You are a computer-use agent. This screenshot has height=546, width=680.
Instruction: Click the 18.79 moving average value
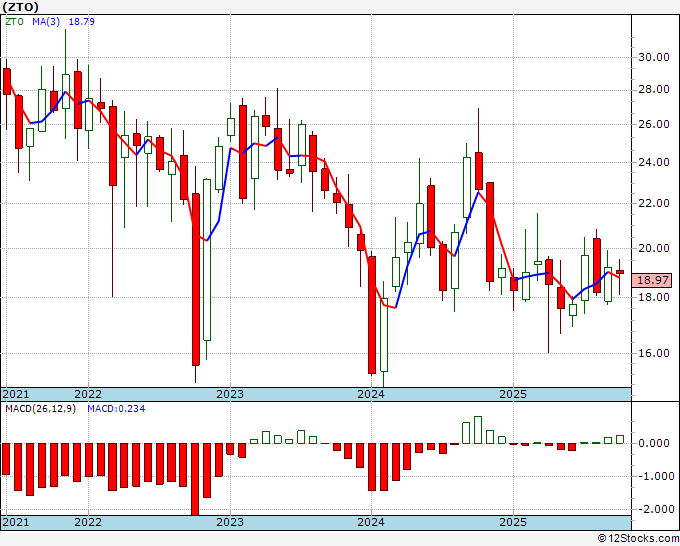[82, 22]
